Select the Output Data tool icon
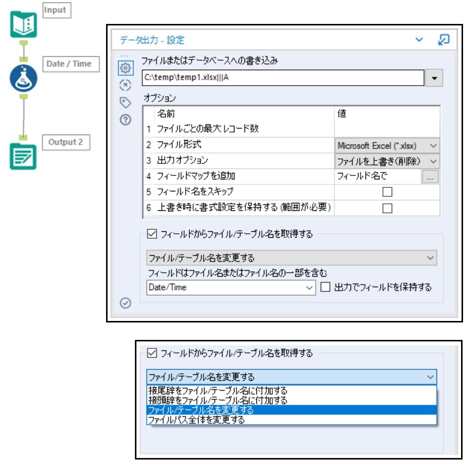This screenshot has width=476, height=465. [23, 156]
